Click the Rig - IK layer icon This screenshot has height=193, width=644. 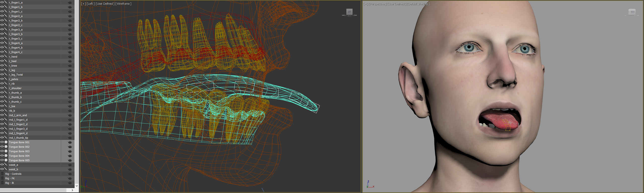(2, 183)
